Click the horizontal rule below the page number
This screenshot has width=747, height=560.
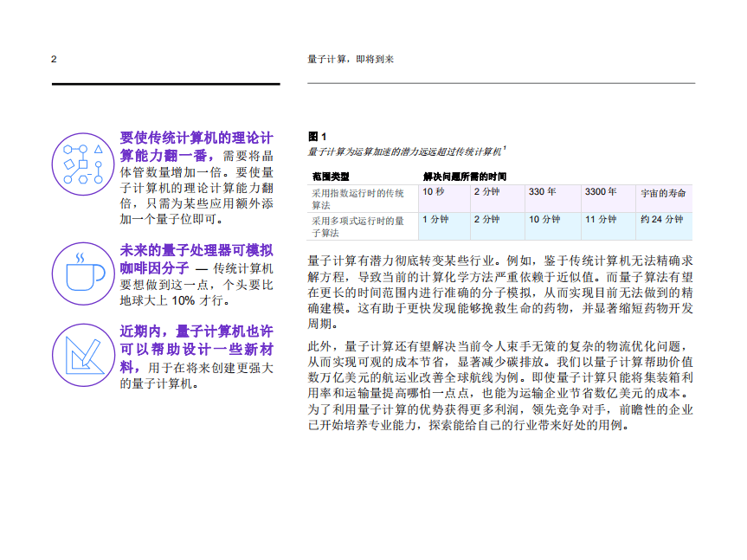(167, 83)
